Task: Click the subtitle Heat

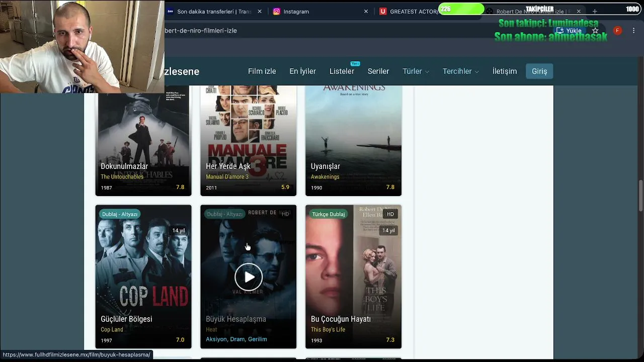Action: [x=211, y=330]
